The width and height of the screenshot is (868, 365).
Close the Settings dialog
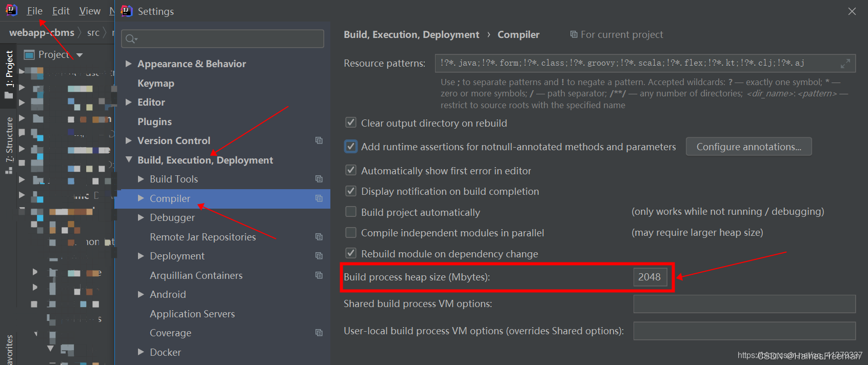852,11
